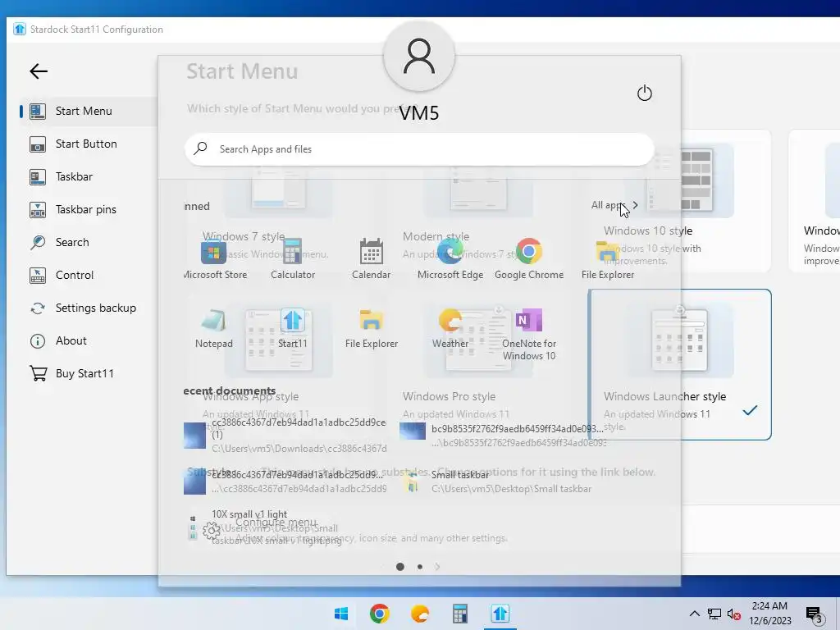Click the power button in launcher
The width and height of the screenshot is (840, 630).
pos(645,94)
